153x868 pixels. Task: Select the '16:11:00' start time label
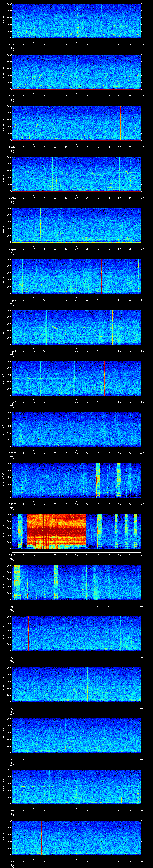coord(12,555)
